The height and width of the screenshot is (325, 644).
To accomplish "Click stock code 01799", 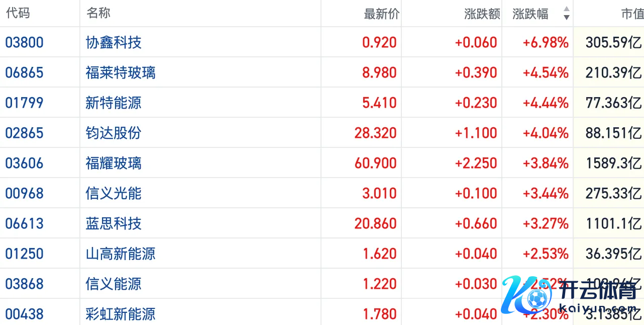I will pyautogui.click(x=24, y=103).
